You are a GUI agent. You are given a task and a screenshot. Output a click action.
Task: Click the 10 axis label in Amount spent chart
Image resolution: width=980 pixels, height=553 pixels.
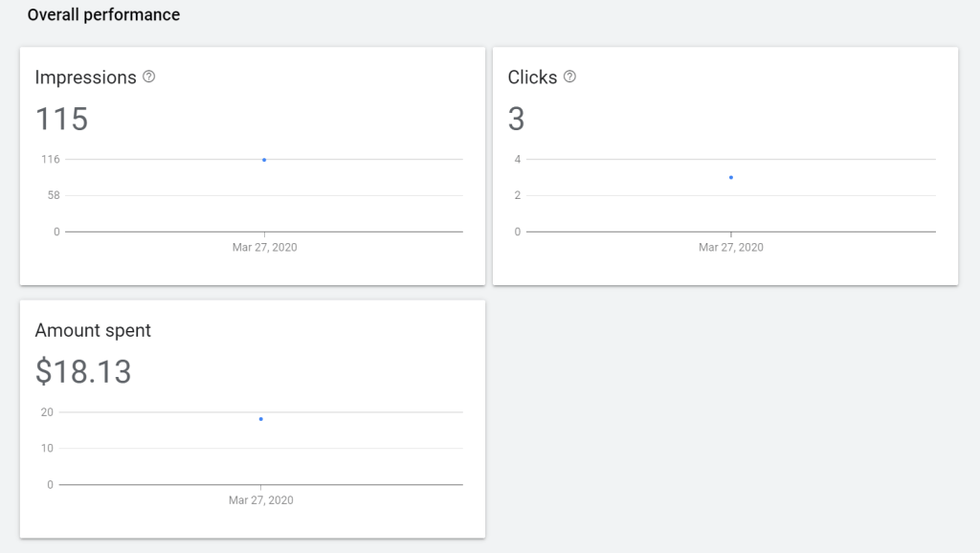pyautogui.click(x=47, y=449)
